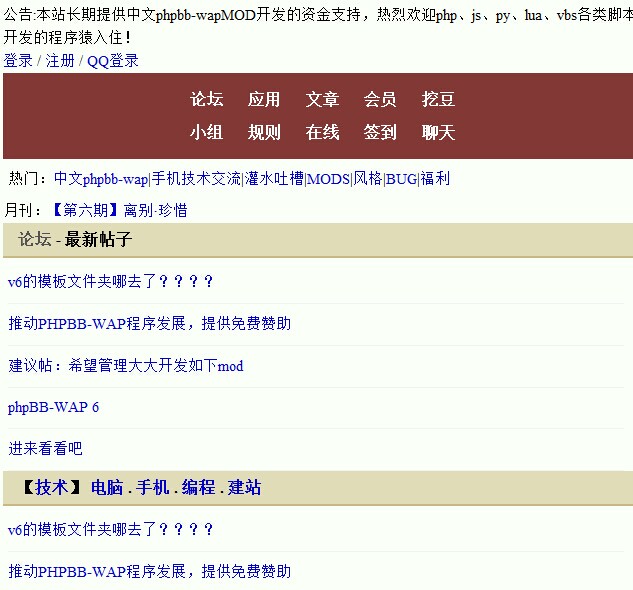Open the 文章 menu item
Image resolution: width=633 pixels, height=590 pixels.
point(322,99)
